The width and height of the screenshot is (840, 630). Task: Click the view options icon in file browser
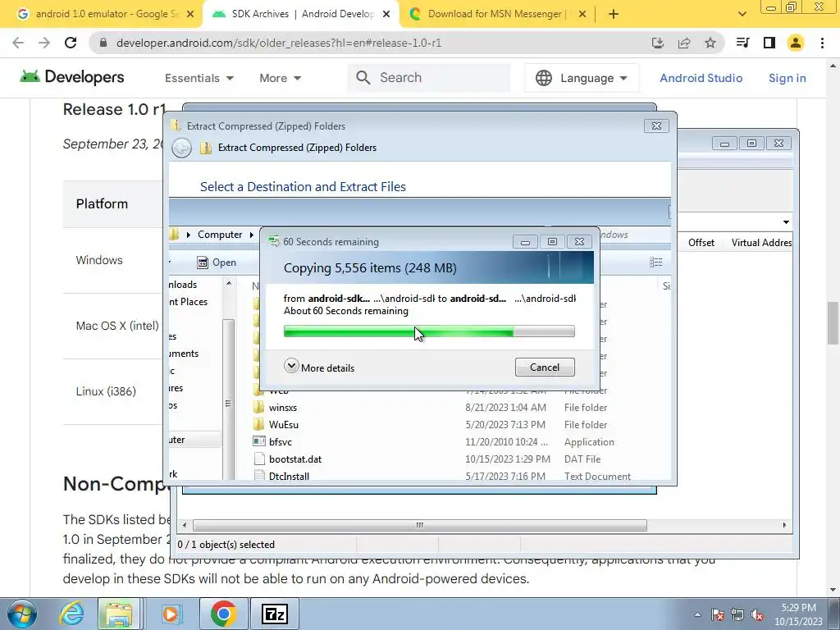point(655,262)
